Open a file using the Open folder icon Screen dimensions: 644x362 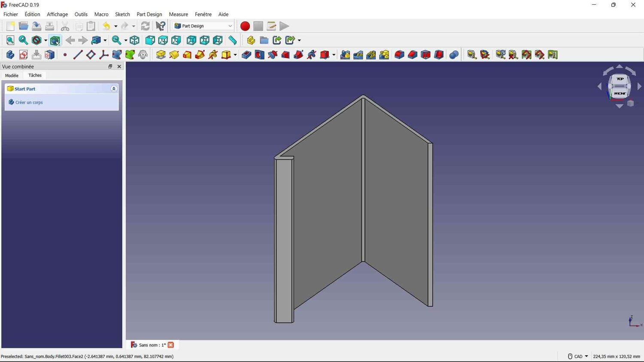23,26
